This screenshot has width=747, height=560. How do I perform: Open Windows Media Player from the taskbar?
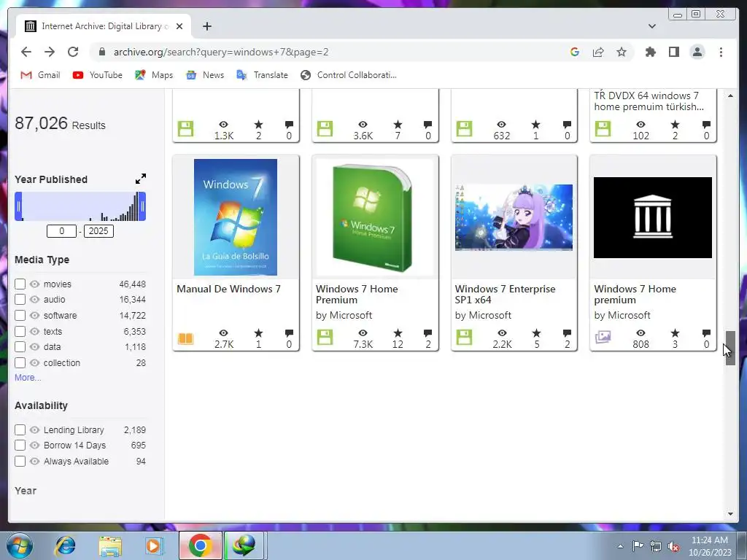[155, 545]
